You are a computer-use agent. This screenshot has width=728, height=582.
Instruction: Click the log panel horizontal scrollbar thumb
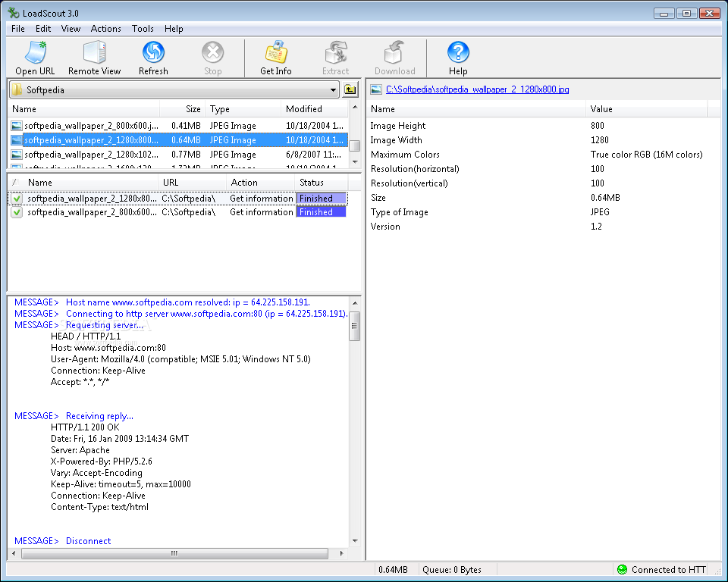(174, 553)
